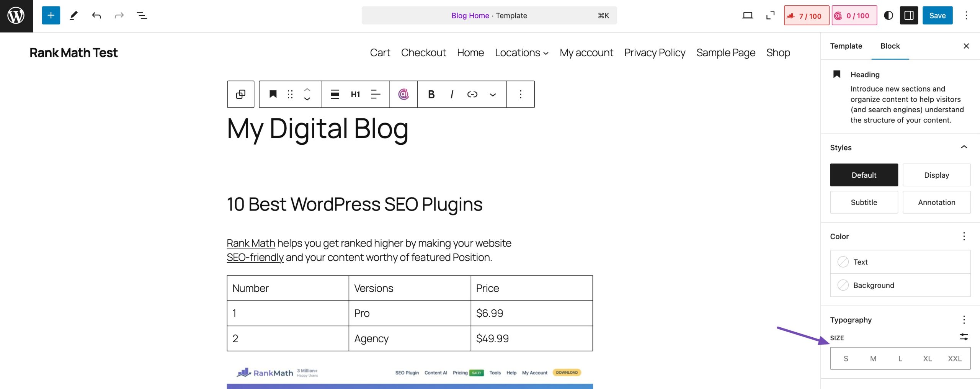Open the Document Overview list icon
The image size is (980, 389).
click(x=142, y=16)
